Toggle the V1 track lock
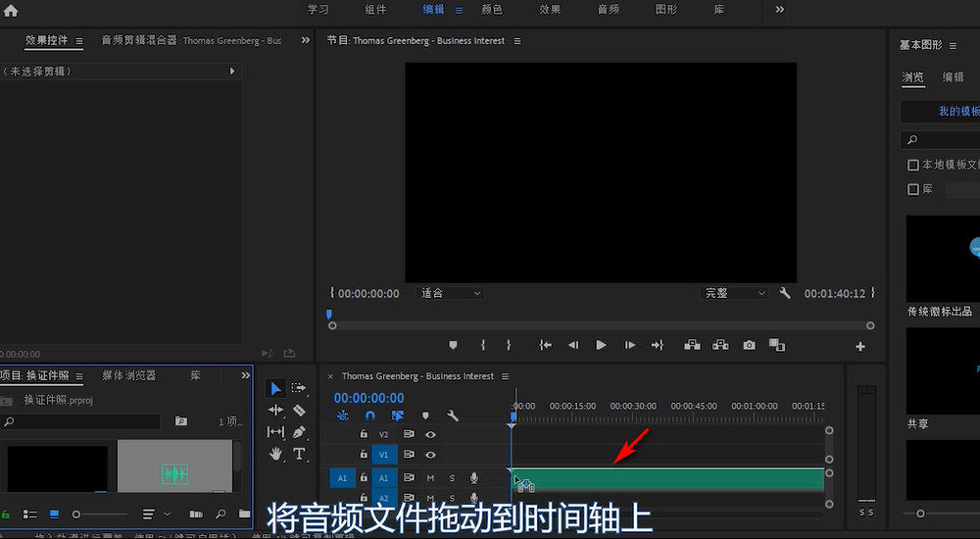The height and width of the screenshot is (539, 980). click(364, 455)
